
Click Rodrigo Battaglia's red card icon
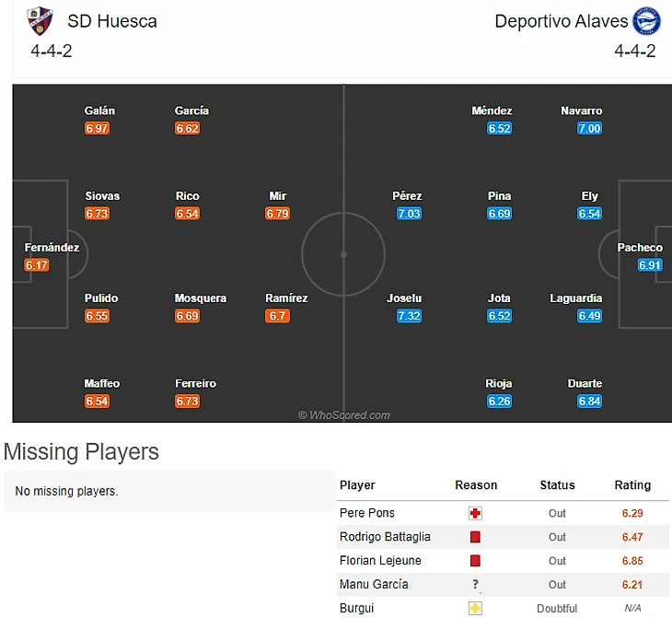tap(475, 537)
